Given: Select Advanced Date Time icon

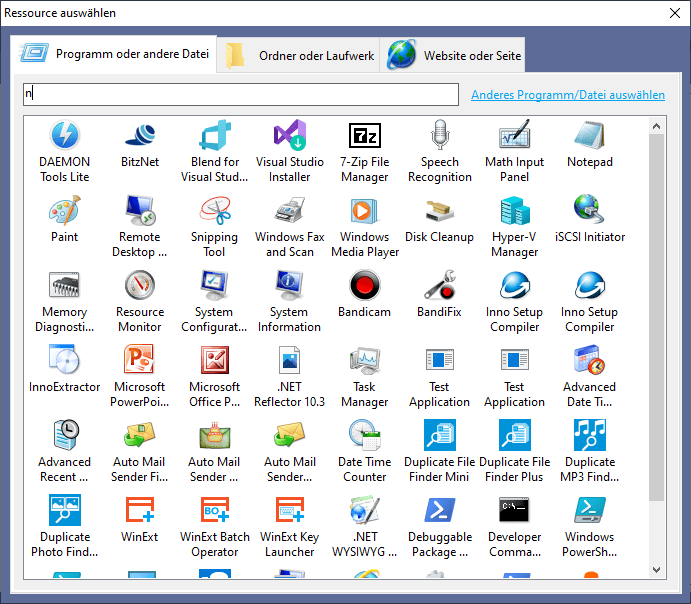Looking at the screenshot, I should [589, 359].
